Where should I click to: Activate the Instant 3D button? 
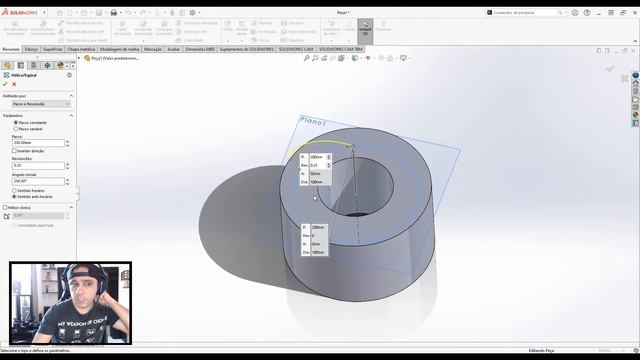365,31
